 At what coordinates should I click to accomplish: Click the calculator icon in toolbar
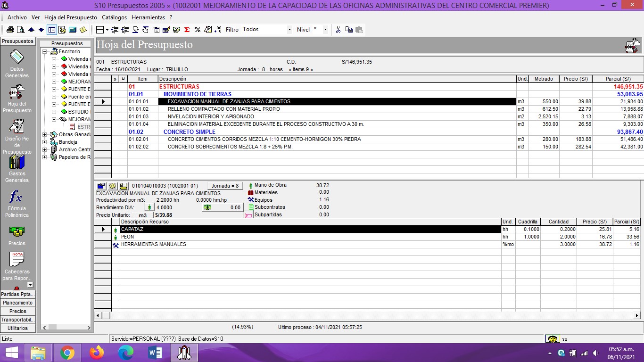coord(73,30)
